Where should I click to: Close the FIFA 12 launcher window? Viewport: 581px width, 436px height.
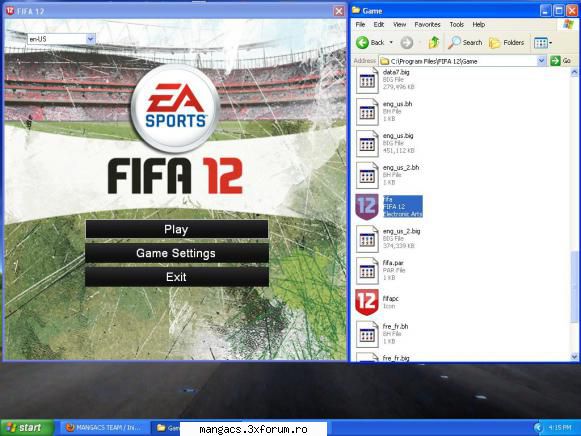[339, 11]
